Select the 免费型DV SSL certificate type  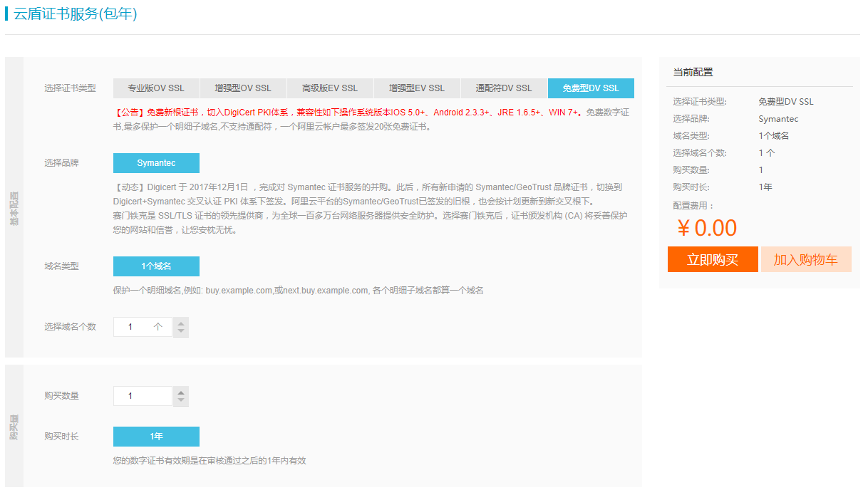pos(590,88)
